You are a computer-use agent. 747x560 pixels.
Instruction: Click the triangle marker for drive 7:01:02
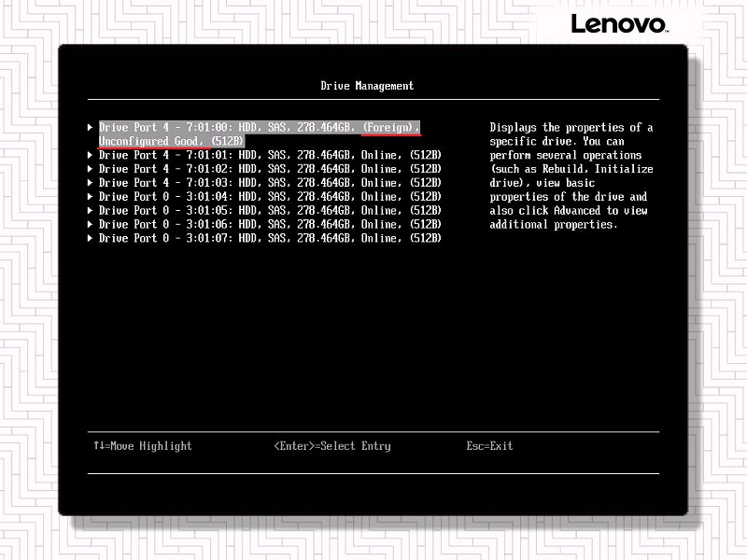(91, 169)
